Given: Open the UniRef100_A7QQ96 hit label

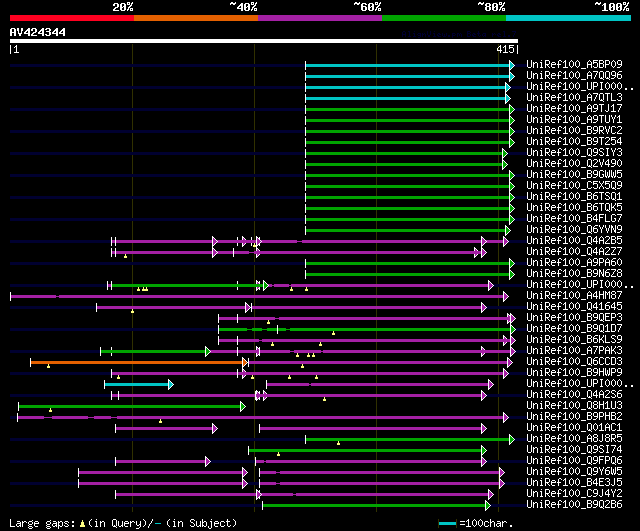Looking at the screenshot, I should 574,76.
